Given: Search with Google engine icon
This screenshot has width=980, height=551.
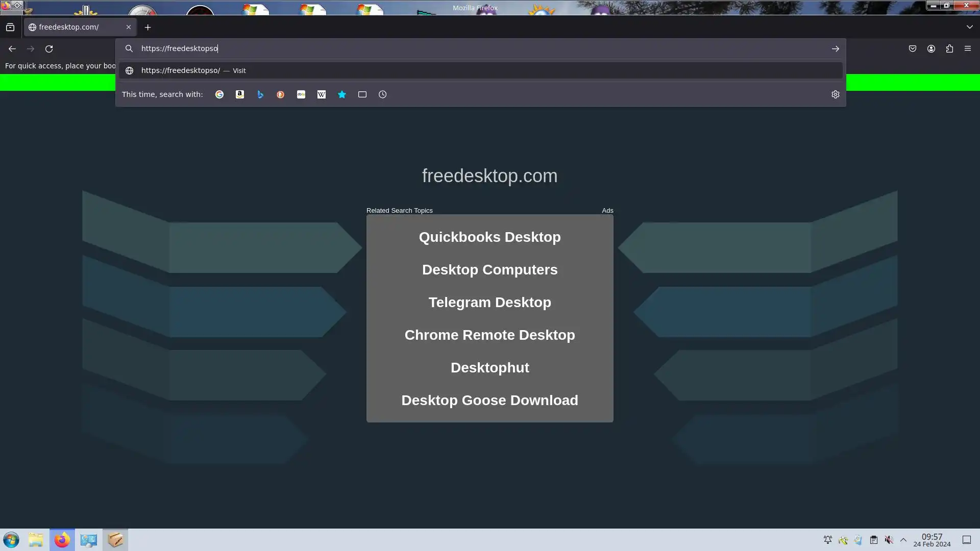Looking at the screenshot, I should (x=219, y=94).
